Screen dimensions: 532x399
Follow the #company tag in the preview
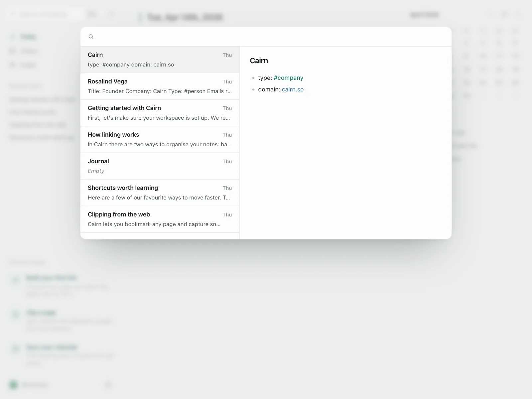coord(288,78)
